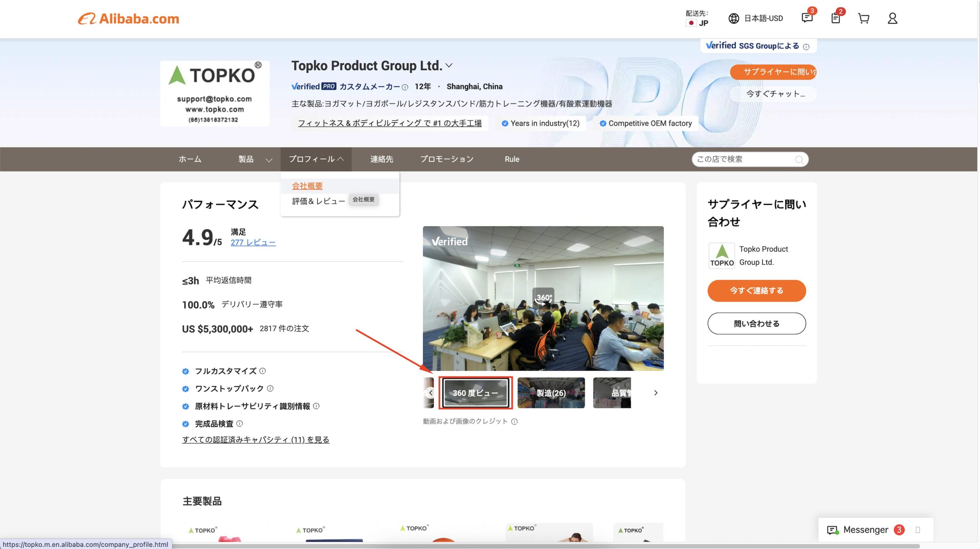Open the user account icon

pos(892,18)
